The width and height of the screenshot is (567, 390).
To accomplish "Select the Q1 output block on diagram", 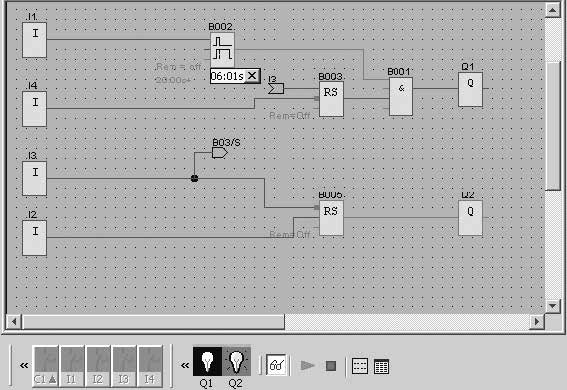I will click(470, 89).
